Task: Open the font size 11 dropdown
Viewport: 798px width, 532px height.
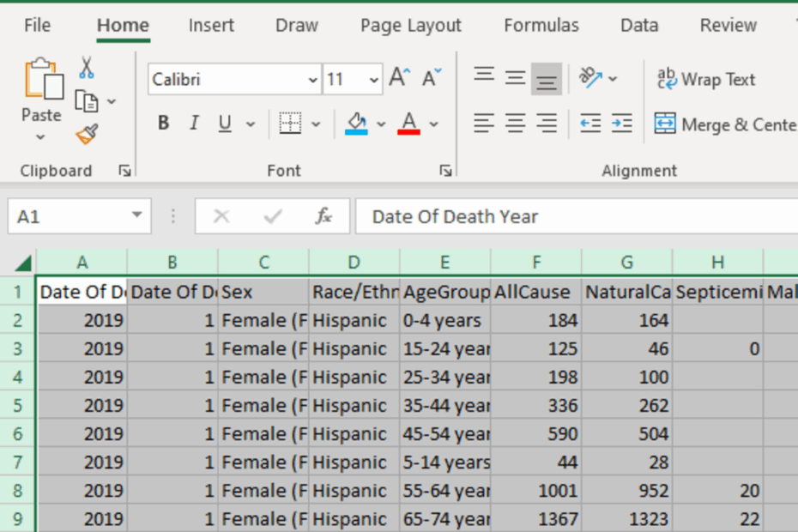Action: (x=373, y=80)
